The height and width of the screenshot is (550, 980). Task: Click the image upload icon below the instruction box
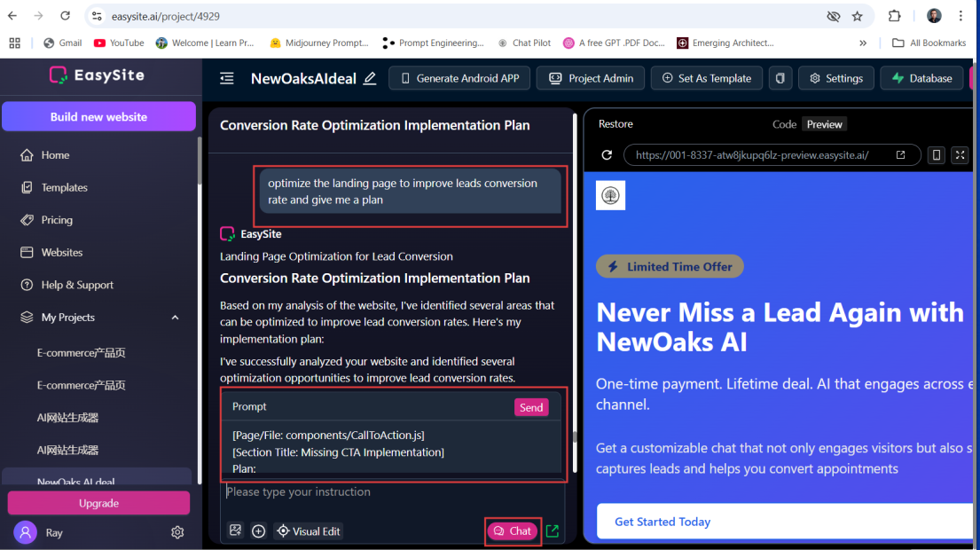coord(235,530)
